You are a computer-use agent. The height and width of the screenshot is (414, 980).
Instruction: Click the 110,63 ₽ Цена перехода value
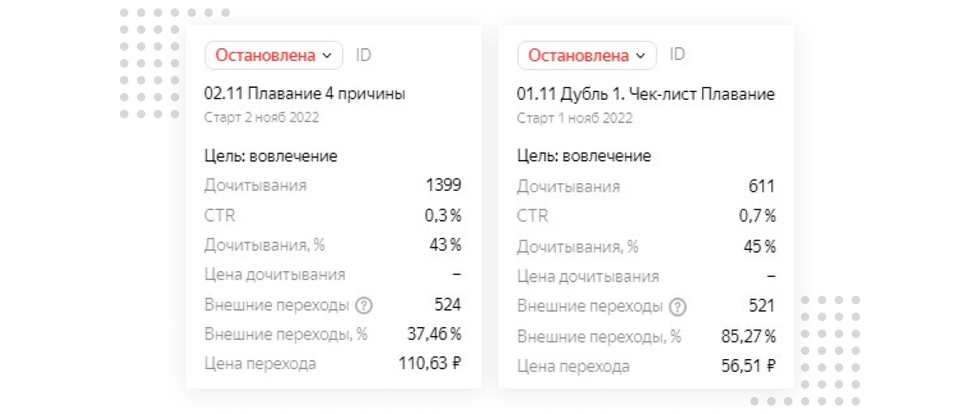(x=430, y=364)
